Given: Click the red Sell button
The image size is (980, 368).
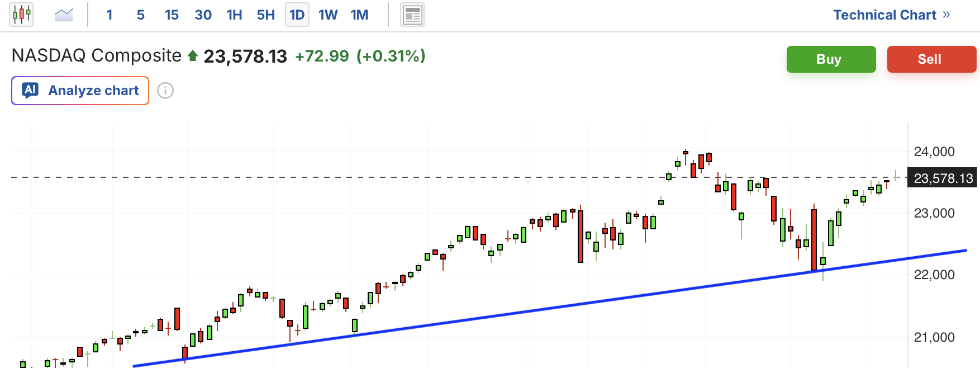Looking at the screenshot, I should coord(932,59).
